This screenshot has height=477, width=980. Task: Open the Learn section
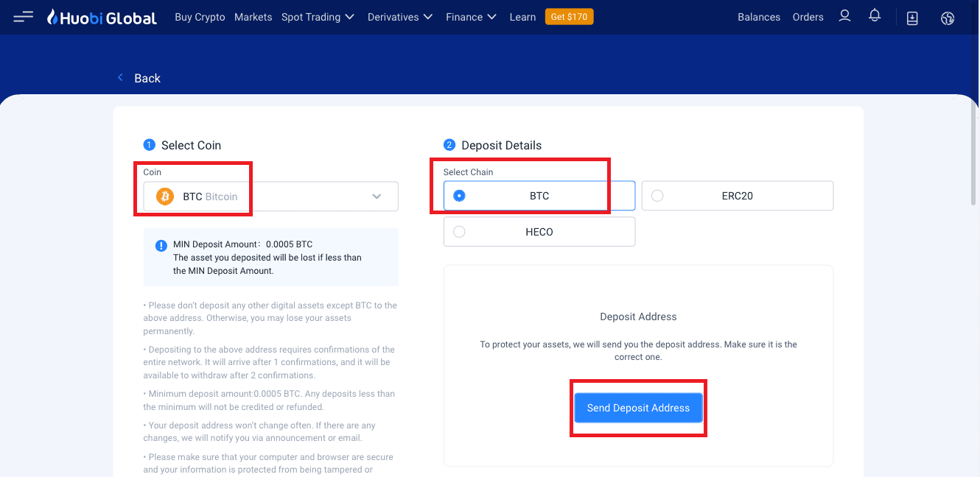[522, 17]
